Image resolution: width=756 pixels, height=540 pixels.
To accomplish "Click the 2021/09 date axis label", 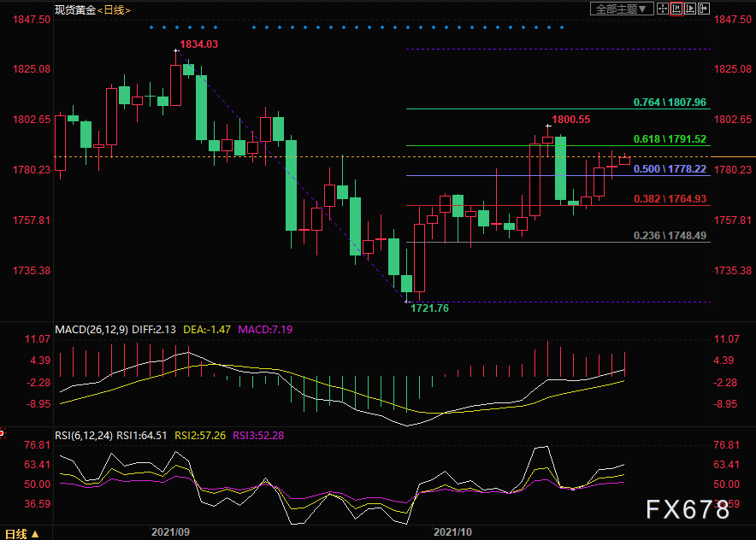I will tap(170, 532).
